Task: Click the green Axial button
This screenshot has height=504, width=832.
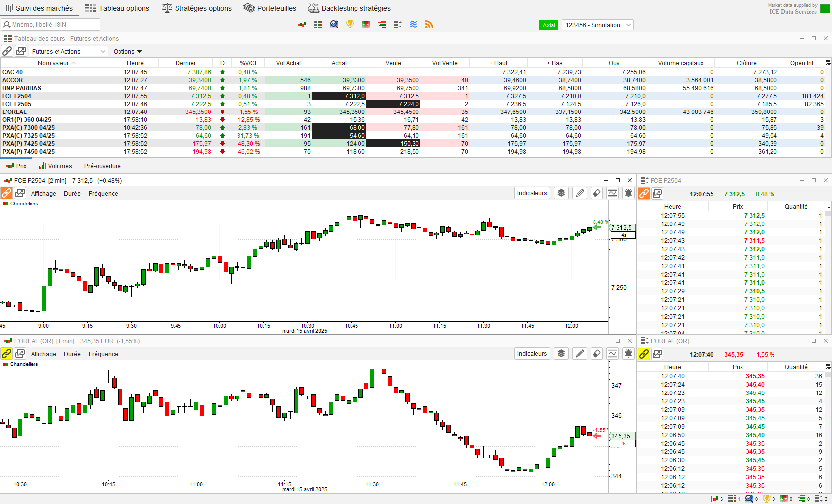Action: pyautogui.click(x=549, y=25)
